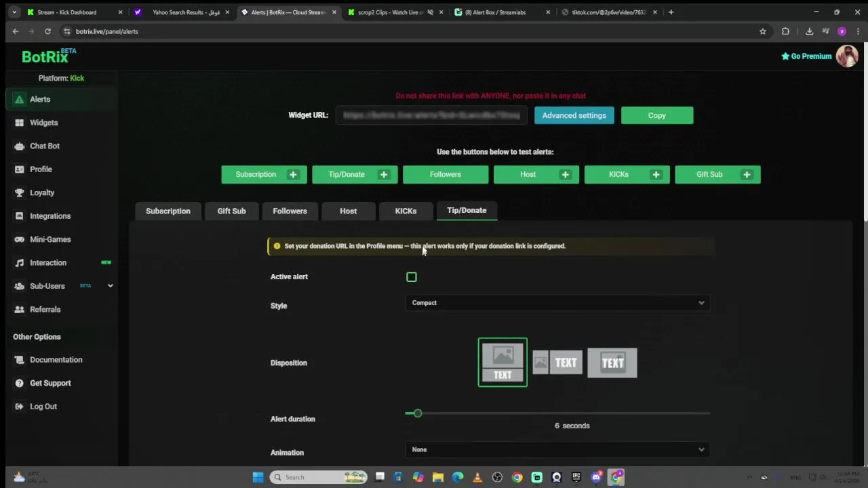
Task: Click the plus on Host test button
Action: coord(565,175)
